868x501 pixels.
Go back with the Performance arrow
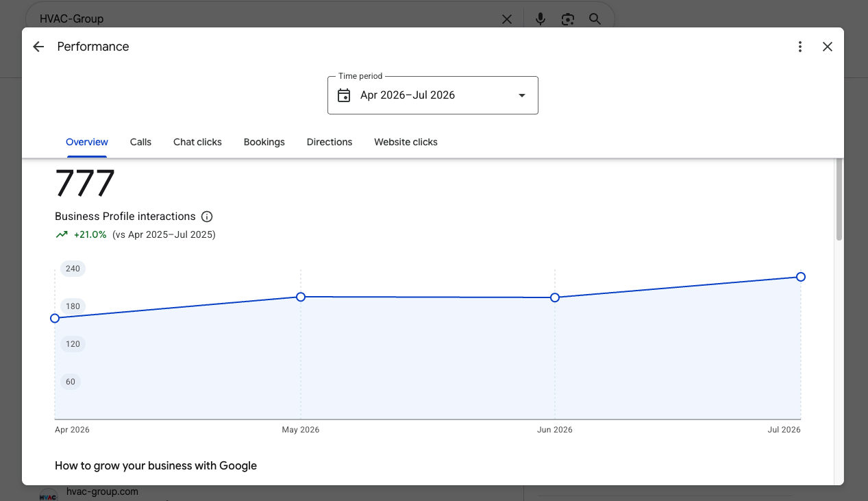click(x=38, y=47)
